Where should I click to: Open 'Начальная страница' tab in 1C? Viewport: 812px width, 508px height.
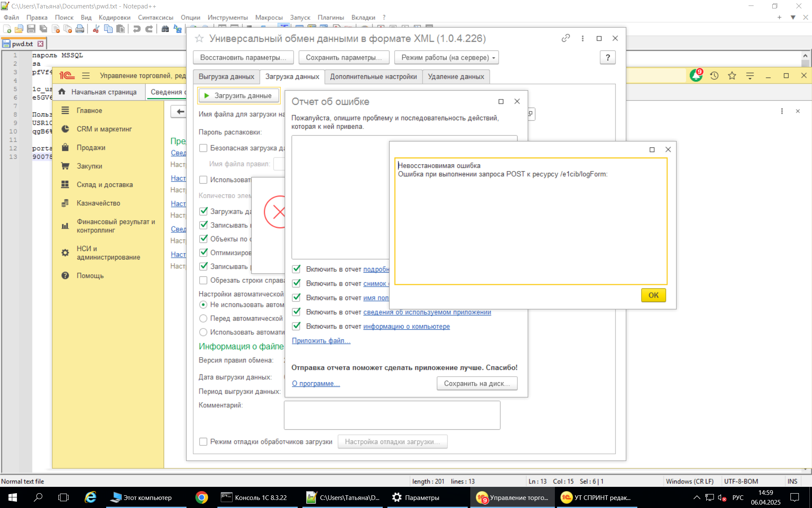[x=98, y=92]
